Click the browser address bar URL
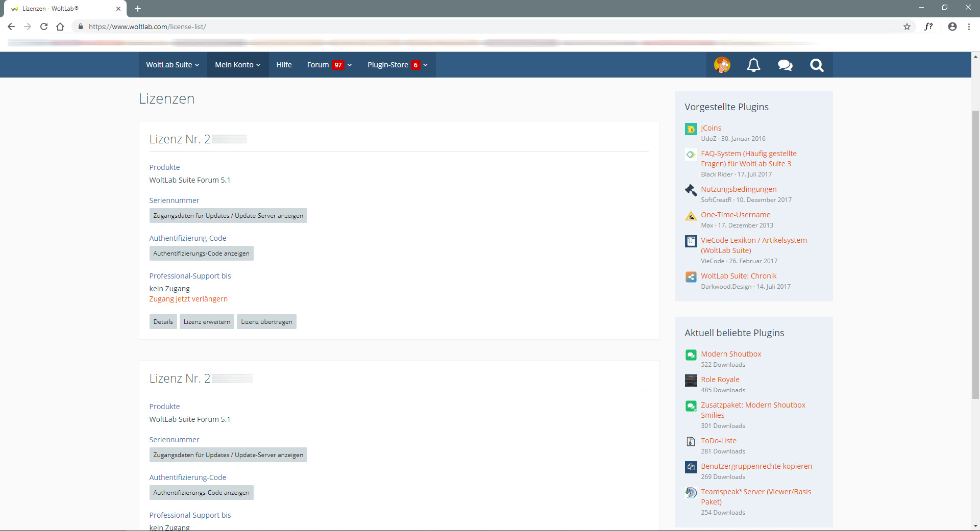980x531 pixels. [148, 27]
